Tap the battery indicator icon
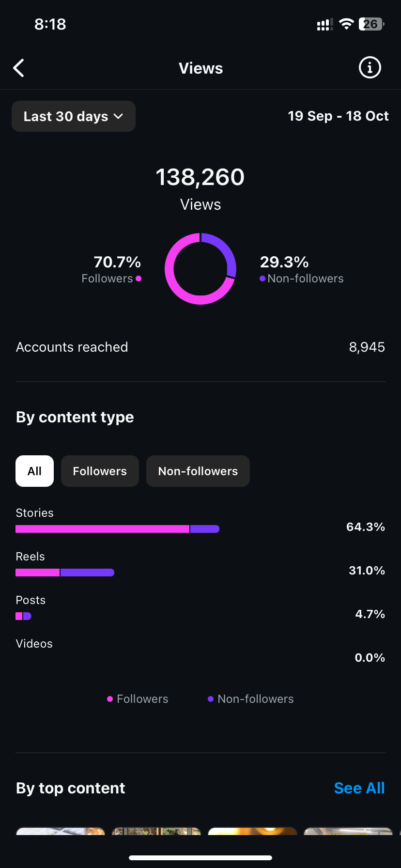 click(x=371, y=24)
